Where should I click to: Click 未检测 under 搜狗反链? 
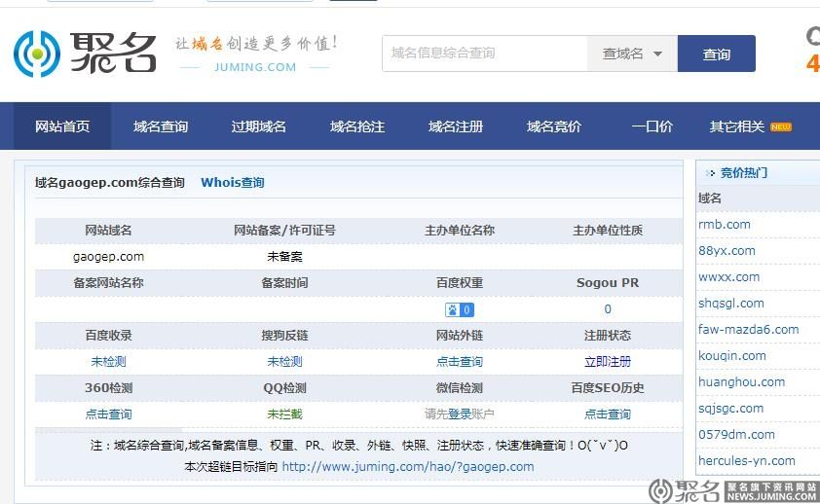click(x=284, y=361)
